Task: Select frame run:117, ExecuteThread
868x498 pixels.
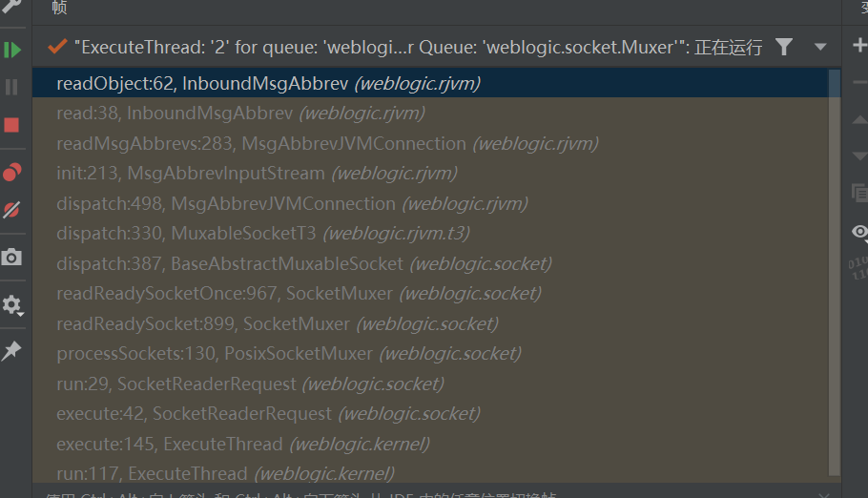Action: pos(431,473)
